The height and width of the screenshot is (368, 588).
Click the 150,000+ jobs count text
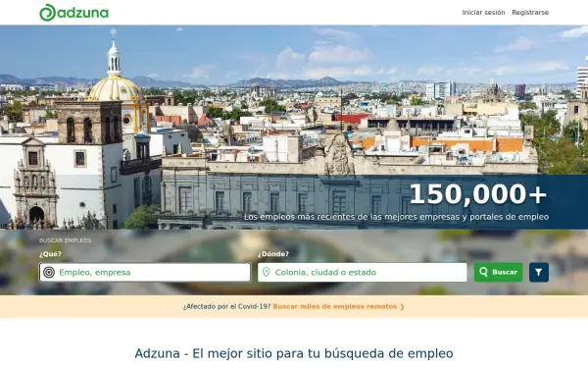point(478,194)
